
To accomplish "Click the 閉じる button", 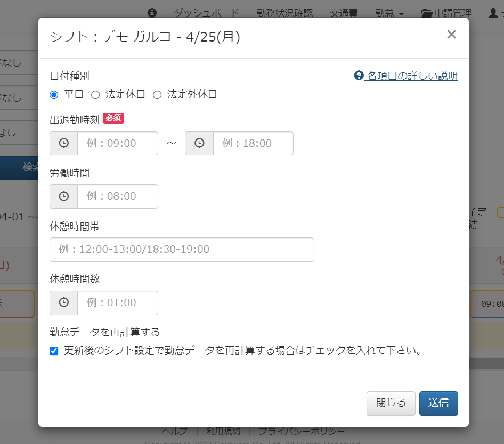I will pyautogui.click(x=391, y=403).
